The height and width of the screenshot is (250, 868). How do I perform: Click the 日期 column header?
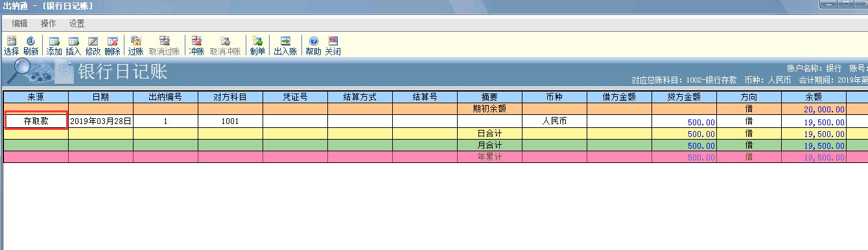coord(100,97)
